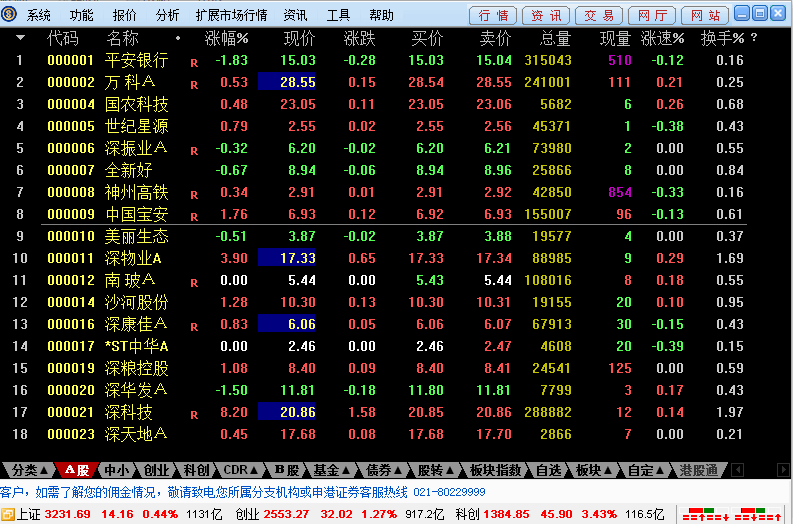Expand the 板块▲ tab menu
This screenshot has width=793, height=524.
[594, 470]
